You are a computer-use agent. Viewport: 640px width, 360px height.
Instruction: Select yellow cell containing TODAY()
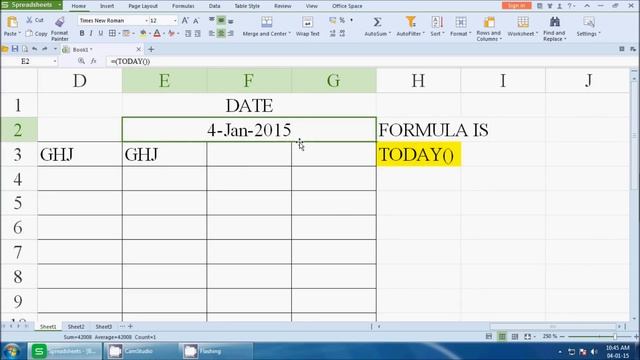click(x=418, y=154)
